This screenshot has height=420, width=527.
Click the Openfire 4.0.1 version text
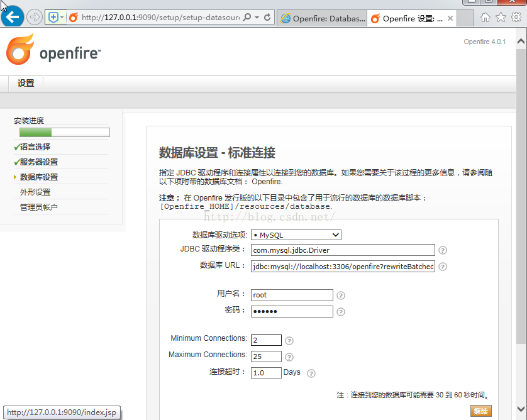485,41
